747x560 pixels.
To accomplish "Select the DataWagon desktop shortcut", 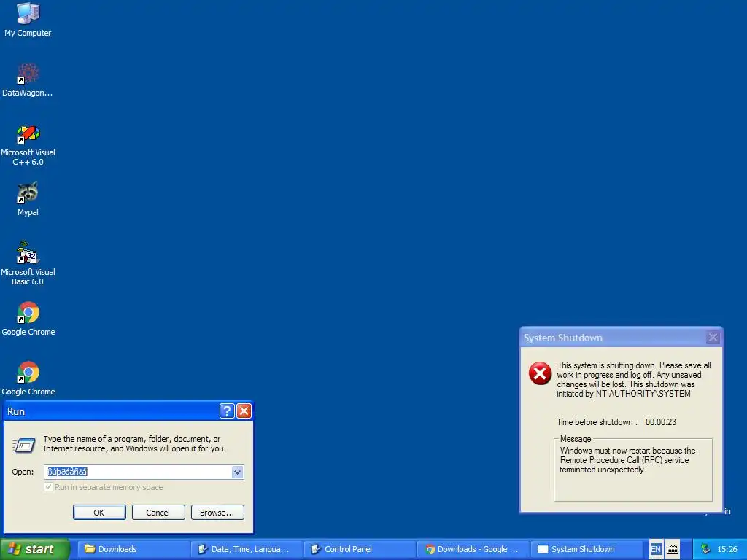I will point(28,79).
